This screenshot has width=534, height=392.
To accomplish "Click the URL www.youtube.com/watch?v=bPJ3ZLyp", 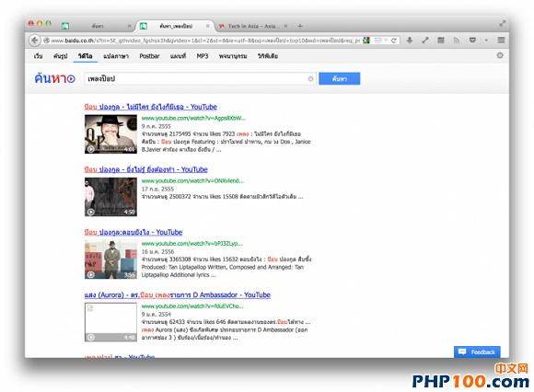I will point(192,243).
